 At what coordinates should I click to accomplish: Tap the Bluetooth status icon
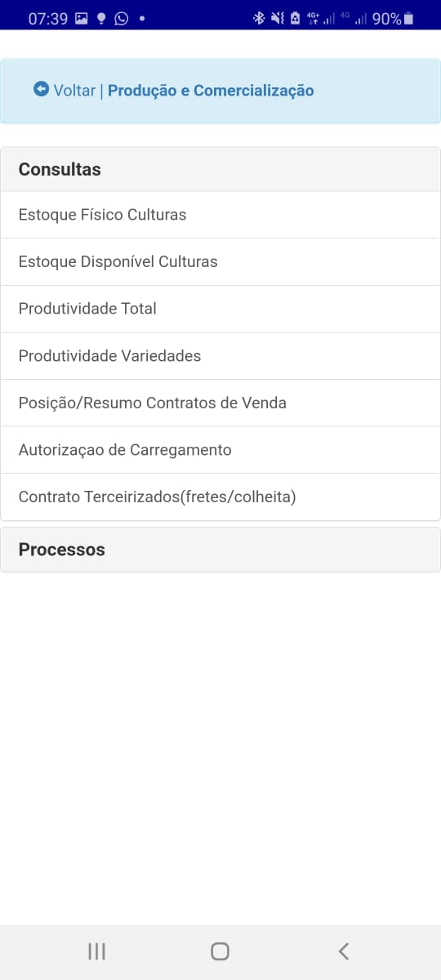tap(259, 18)
